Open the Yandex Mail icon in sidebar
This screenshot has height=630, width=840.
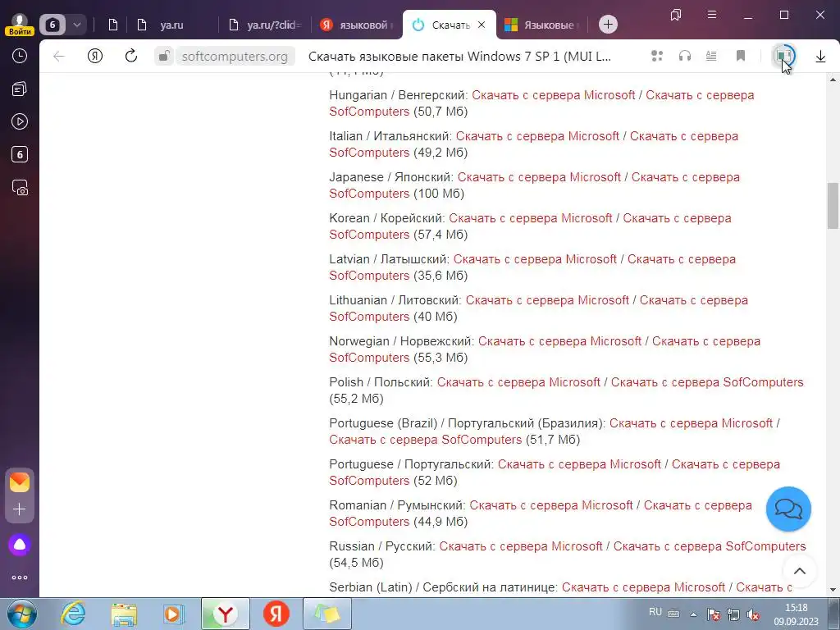click(20, 482)
